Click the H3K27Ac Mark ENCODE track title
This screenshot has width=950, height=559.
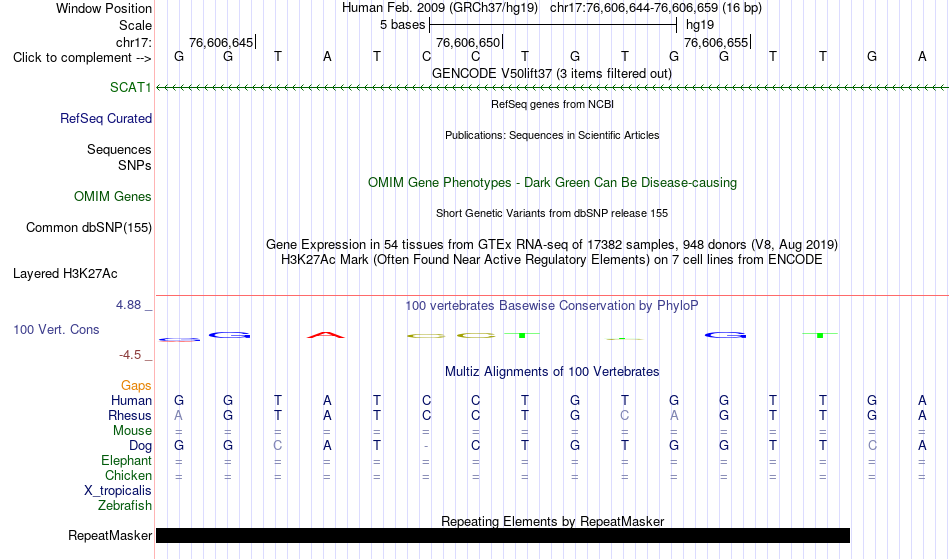[x=551, y=259]
